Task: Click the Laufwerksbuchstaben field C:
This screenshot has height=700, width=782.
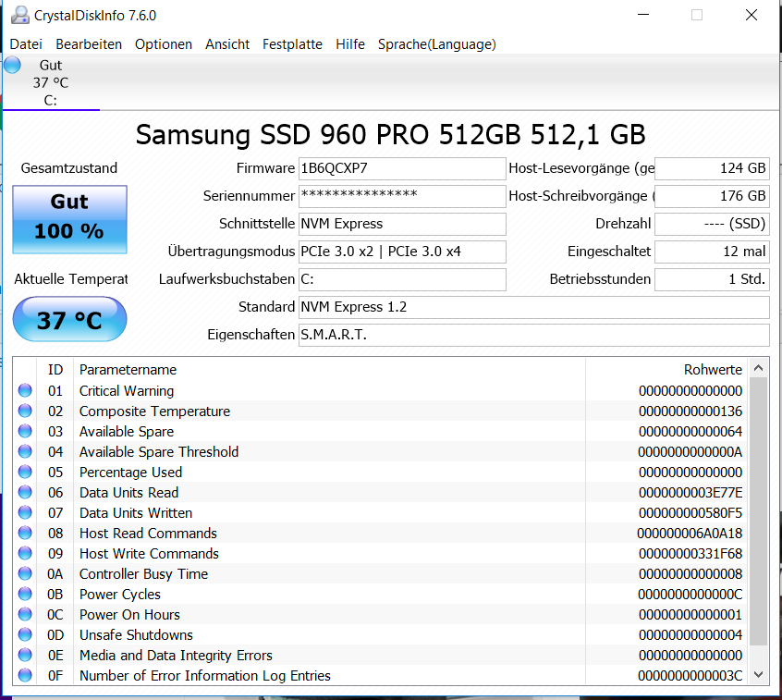Action: pyautogui.click(x=402, y=279)
